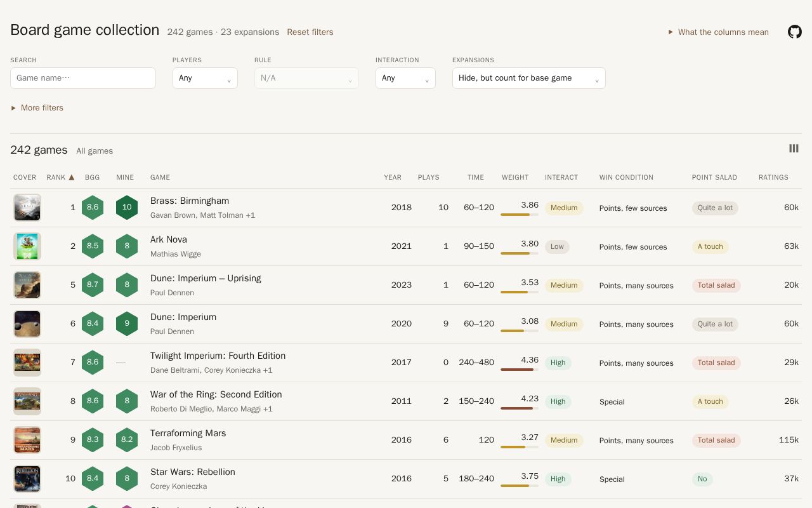The width and height of the screenshot is (812, 508).
Task: Select War of the Ring: Second Edition title
Action: tap(216, 394)
